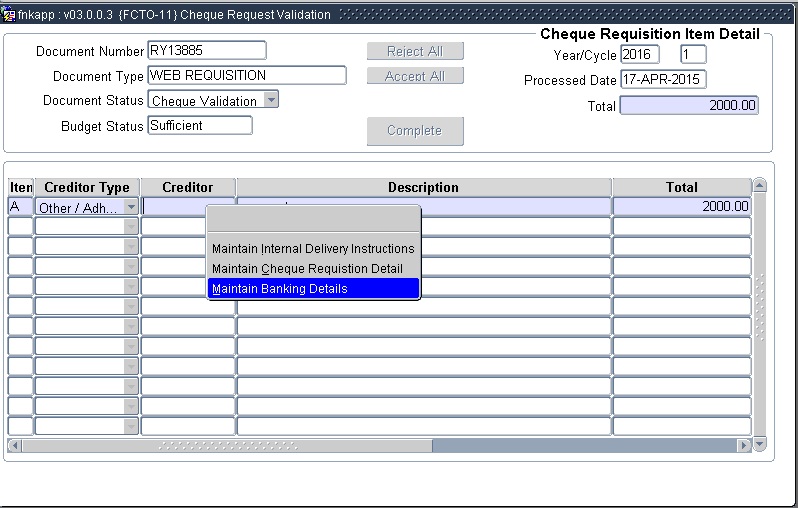Viewport: 798px width, 508px height.
Task: Click the Document Number field RY13885
Action: (206, 51)
